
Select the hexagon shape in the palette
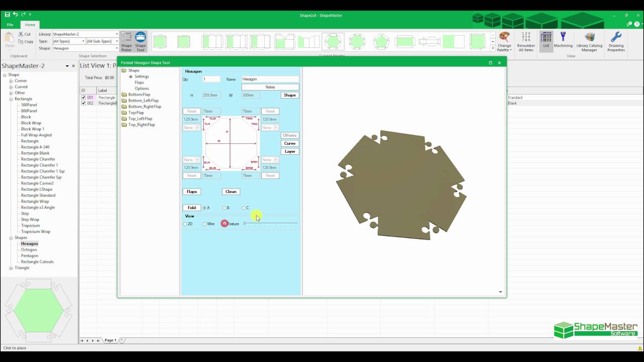[333, 42]
